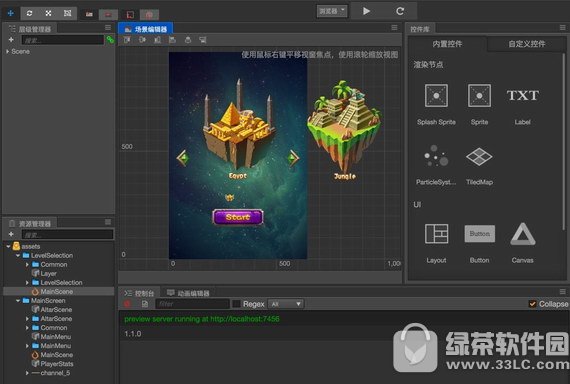Click the TXT Label widget icon

[x=522, y=95]
